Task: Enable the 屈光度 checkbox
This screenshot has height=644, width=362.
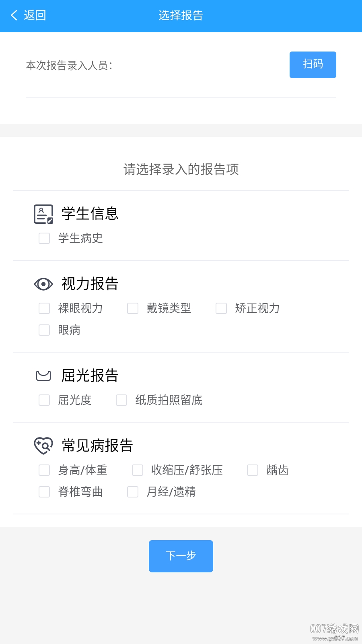Action: pyautogui.click(x=44, y=400)
